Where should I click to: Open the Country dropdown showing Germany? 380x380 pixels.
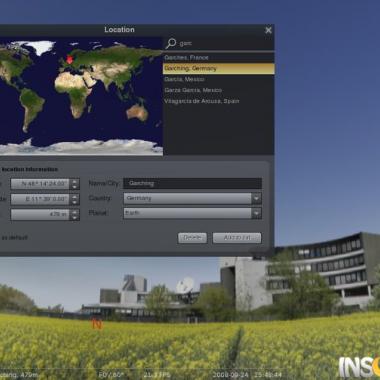click(x=192, y=198)
